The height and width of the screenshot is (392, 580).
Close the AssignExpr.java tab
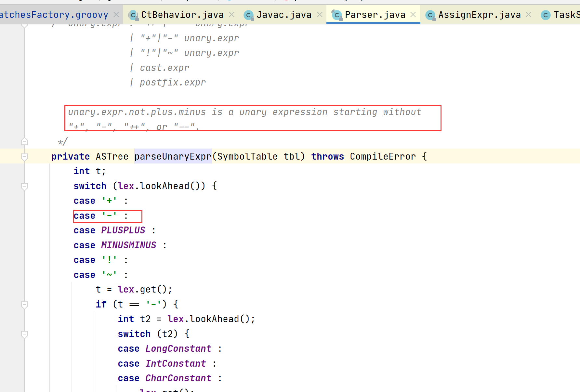(x=529, y=15)
